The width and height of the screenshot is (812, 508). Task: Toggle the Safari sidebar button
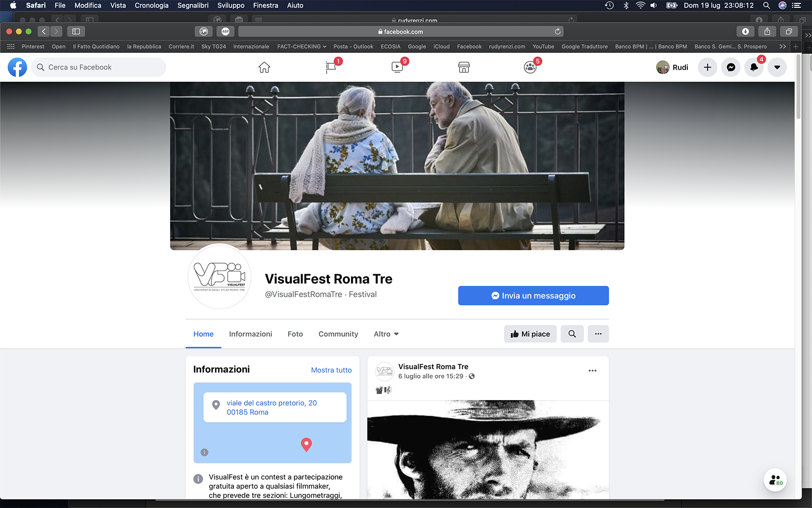(x=76, y=31)
